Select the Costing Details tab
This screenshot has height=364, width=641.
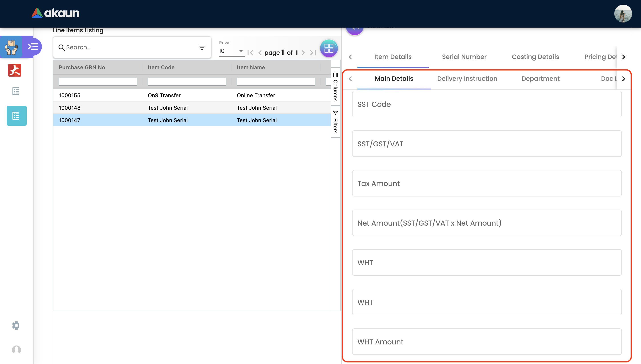[535, 57]
